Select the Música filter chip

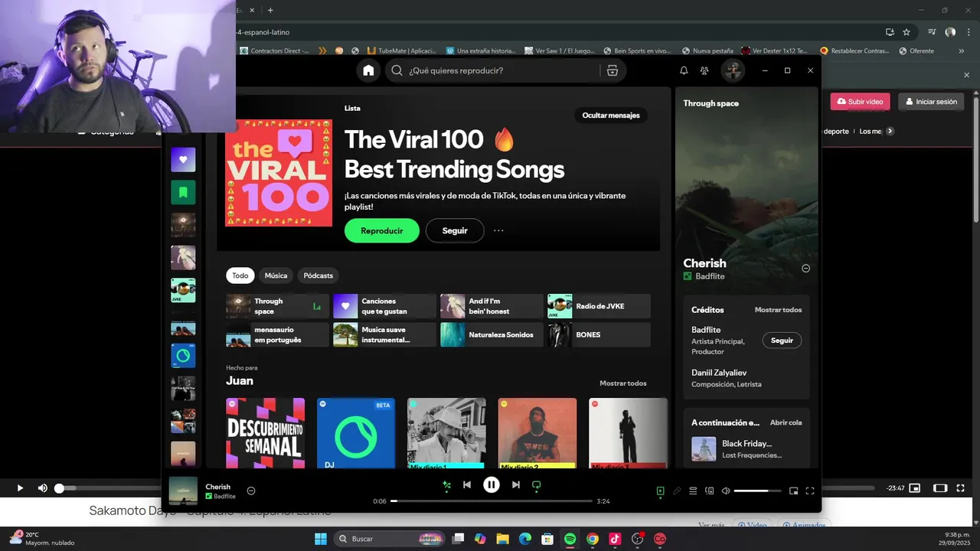tap(276, 275)
